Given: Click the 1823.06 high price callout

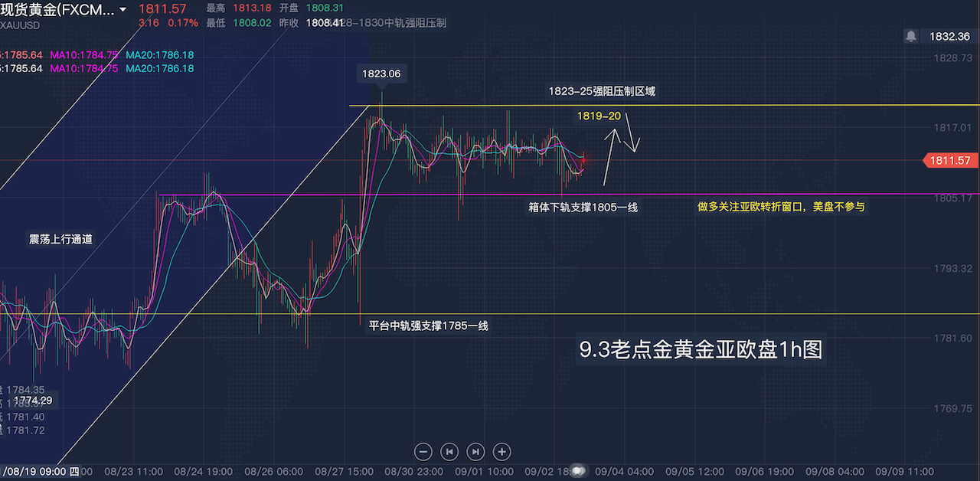Looking at the screenshot, I should click(381, 74).
